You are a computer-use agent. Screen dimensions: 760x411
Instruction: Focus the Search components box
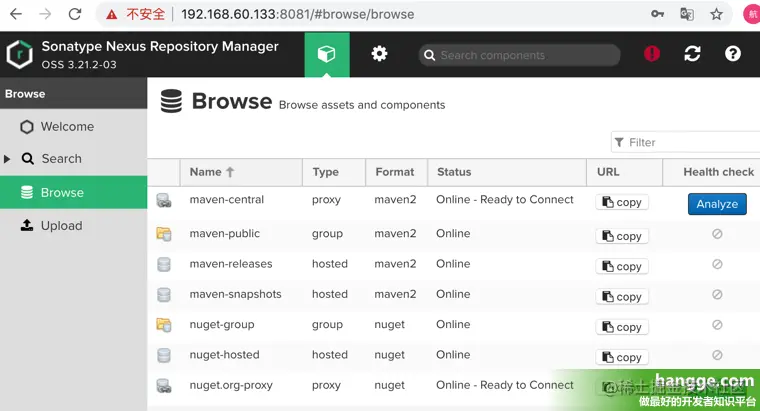520,55
